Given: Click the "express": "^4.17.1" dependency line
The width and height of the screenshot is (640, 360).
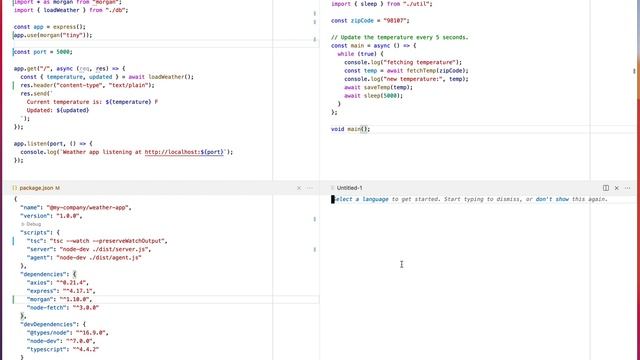Looking at the screenshot, I should click(61, 291).
